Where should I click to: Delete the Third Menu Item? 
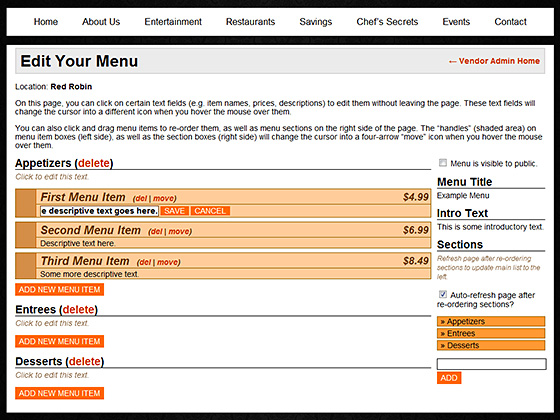(145, 262)
